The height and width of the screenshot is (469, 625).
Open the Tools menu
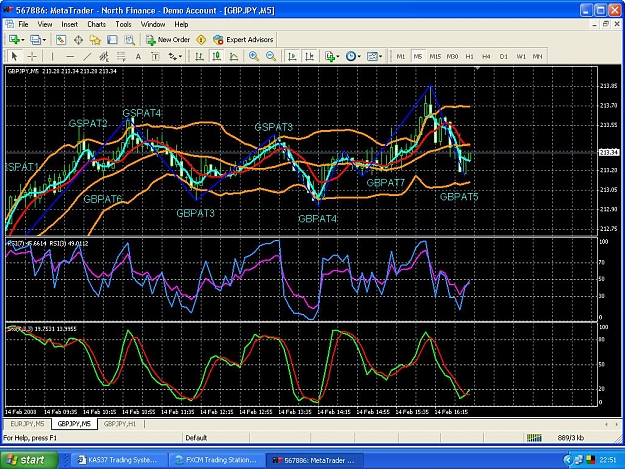tap(123, 24)
